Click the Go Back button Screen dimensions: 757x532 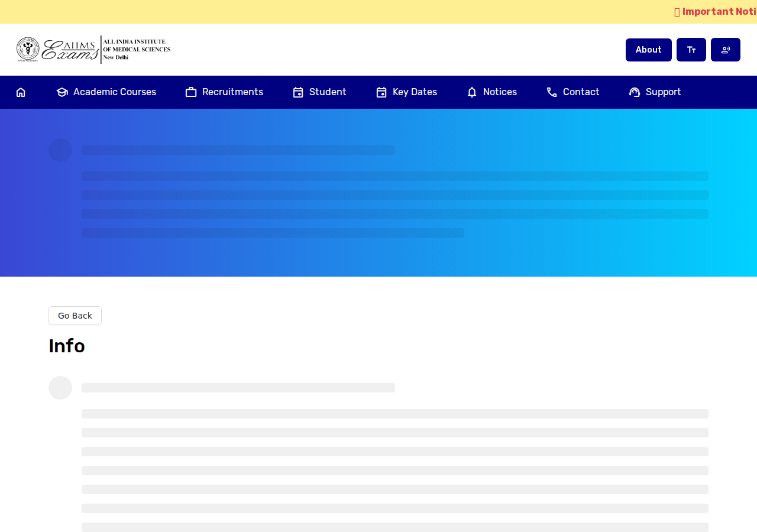tap(75, 316)
